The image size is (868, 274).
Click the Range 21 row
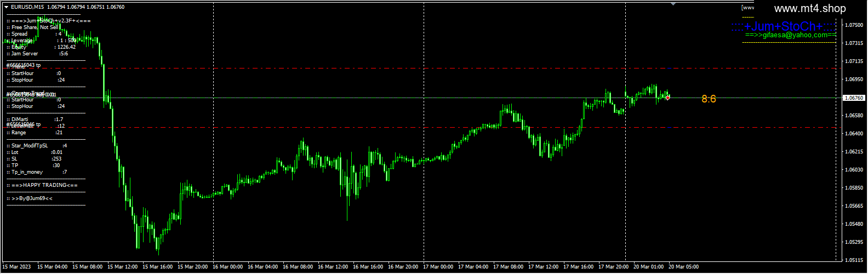(x=35, y=133)
